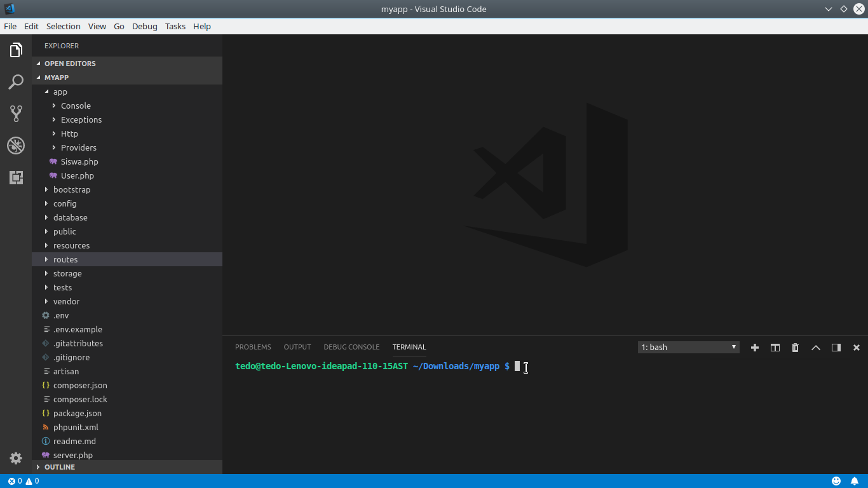The image size is (868, 488).
Task: Click the errors count in the status bar
Action: click(15, 481)
